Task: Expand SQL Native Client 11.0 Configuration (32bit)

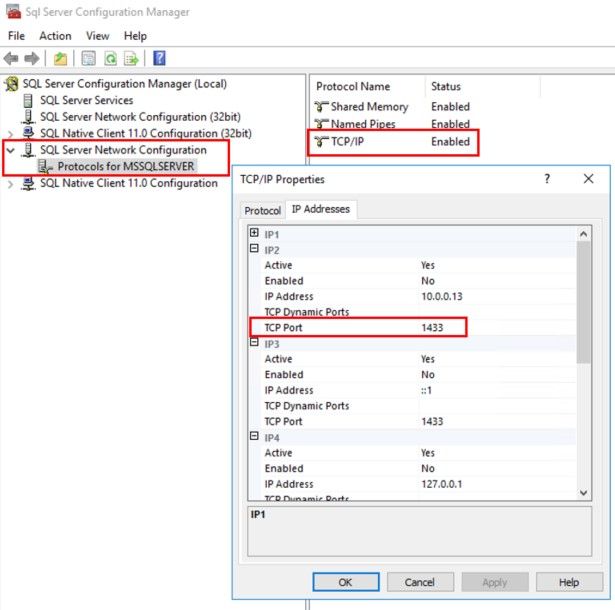Action: [x=10, y=133]
